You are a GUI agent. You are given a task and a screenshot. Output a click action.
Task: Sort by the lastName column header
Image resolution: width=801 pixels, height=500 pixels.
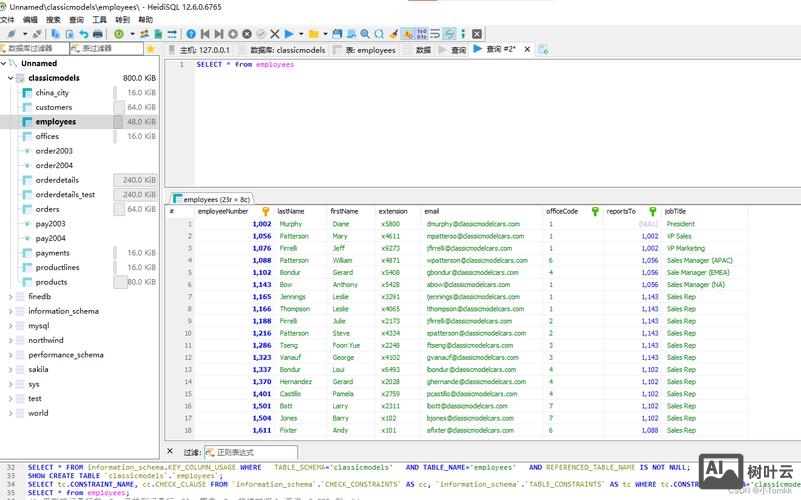click(x=300, y=211)
